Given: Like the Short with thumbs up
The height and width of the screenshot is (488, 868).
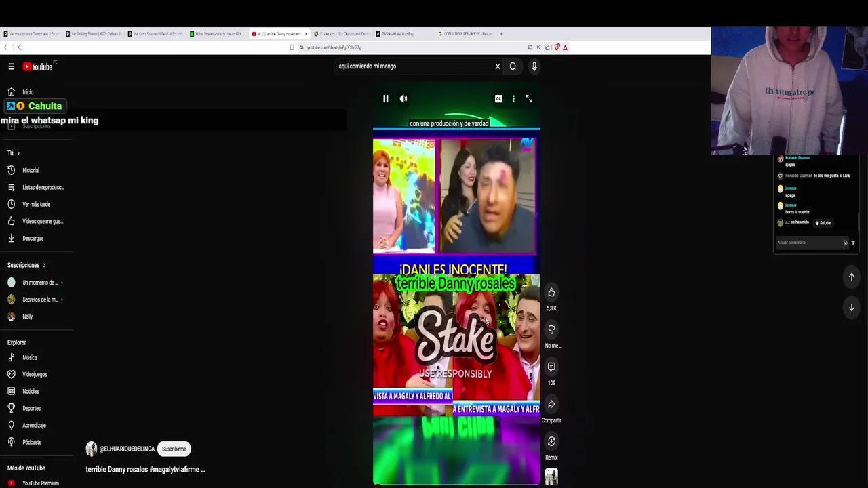Looking at the screenshot, I should click(x=551, y=292).
